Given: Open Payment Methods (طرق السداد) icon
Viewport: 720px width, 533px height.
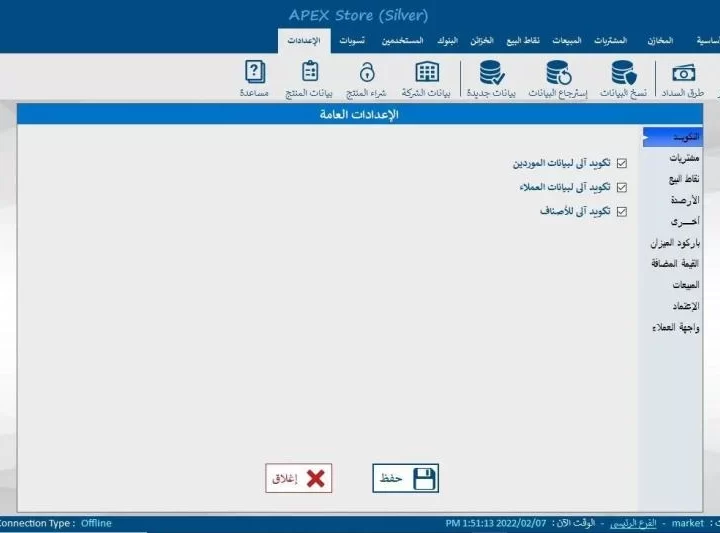Looking at the screenshot, I should pyautogui.click(x=684, y=78).
